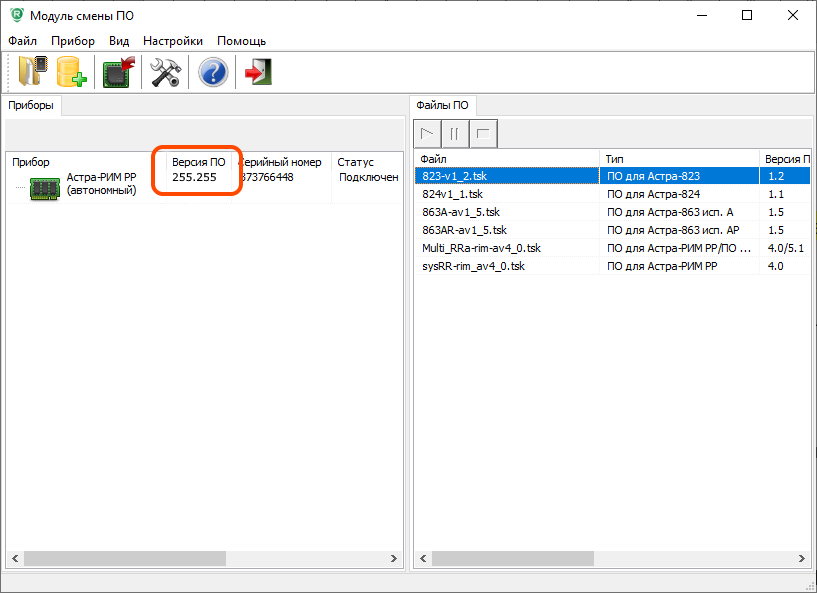817x593 pixels.
Task: Click the add database toolbar icon
Action: (72, 73)
